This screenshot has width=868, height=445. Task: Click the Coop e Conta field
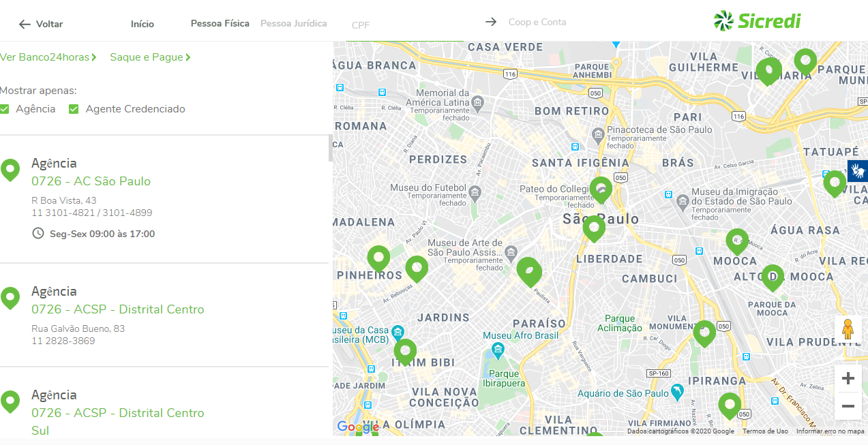click(x=537, y=22)
